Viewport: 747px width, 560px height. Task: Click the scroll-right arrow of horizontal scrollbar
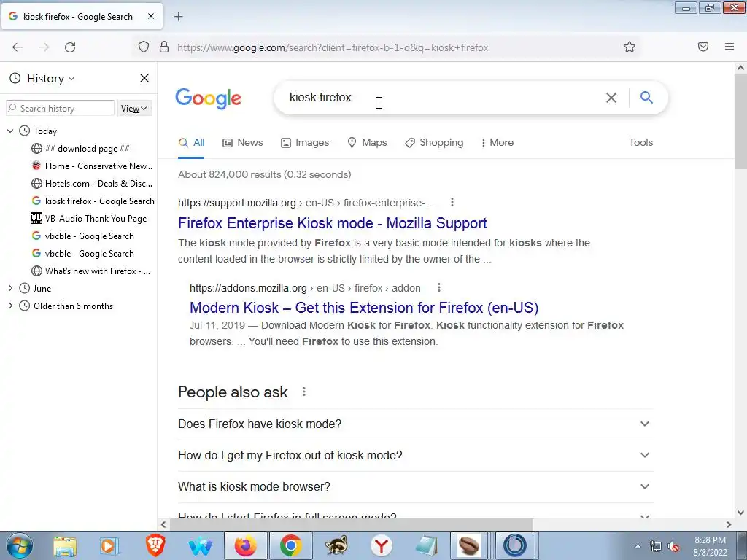[729, 525]
